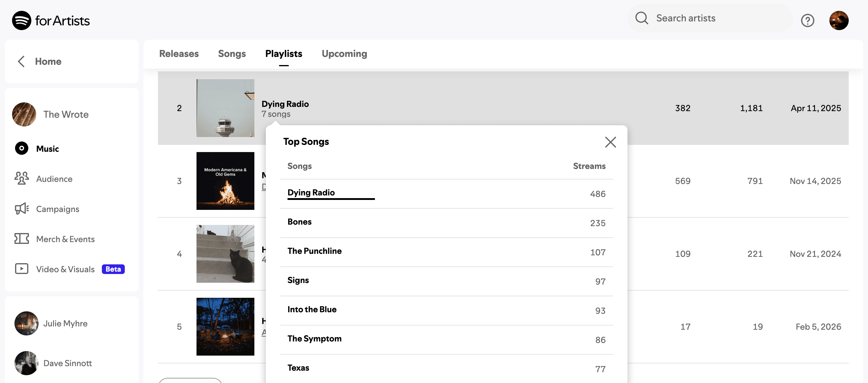Open Audience via its people icon
The height and width of the screenshot is (383, 868).
coord(22,178)
